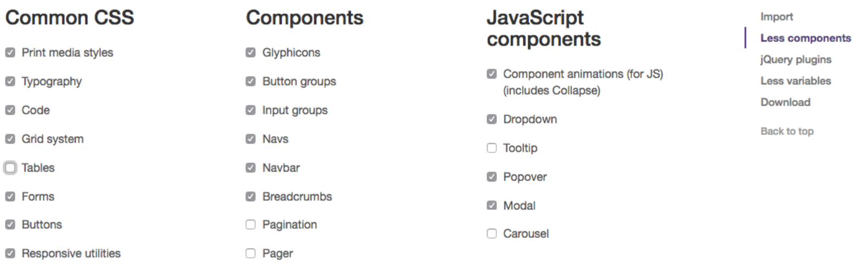Open jQuery plugins sidebar link
Viewport: 868px width, 270px height.
pyautogui.click(x=796, y=60)
